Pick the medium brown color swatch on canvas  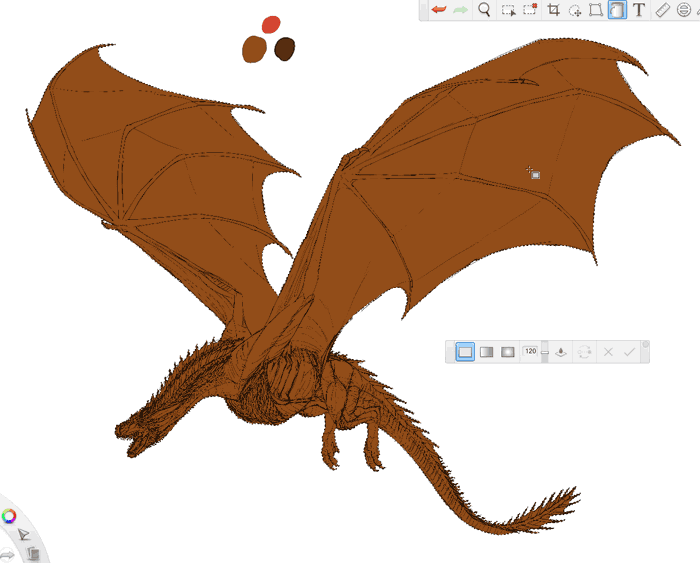point(254,49)
